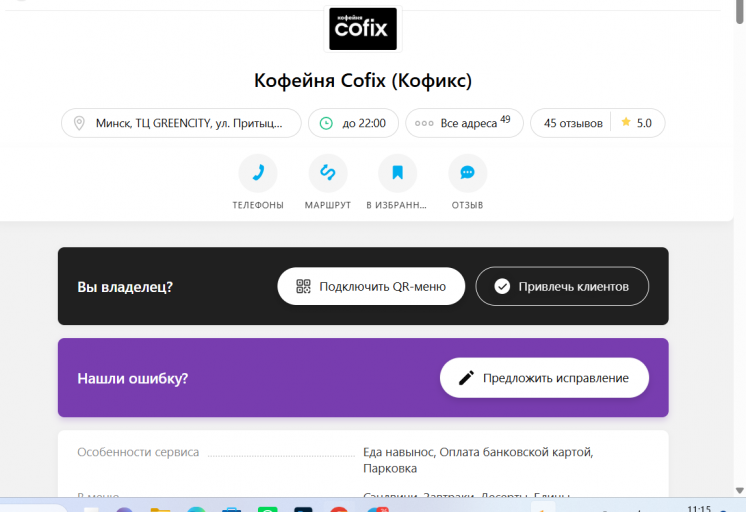
Task: Click the text 'Вы владелец?'
Action: (125, 287)
